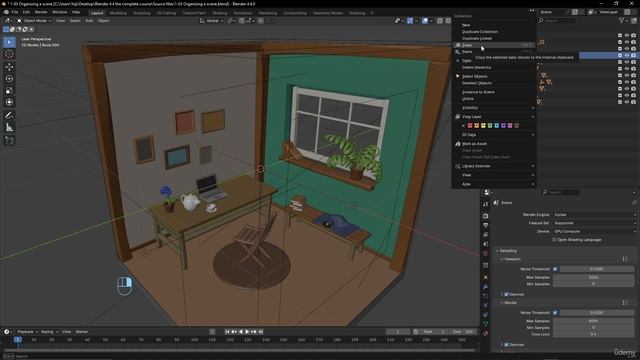Toggle auto keying record button in timeline

(x=212, y=332)
